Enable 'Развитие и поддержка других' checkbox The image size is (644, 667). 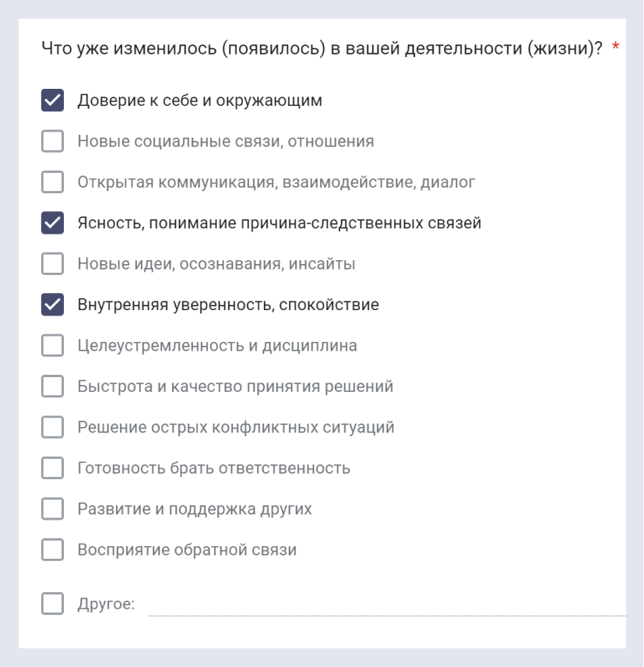pyautogui.click(x=52, y=509)
